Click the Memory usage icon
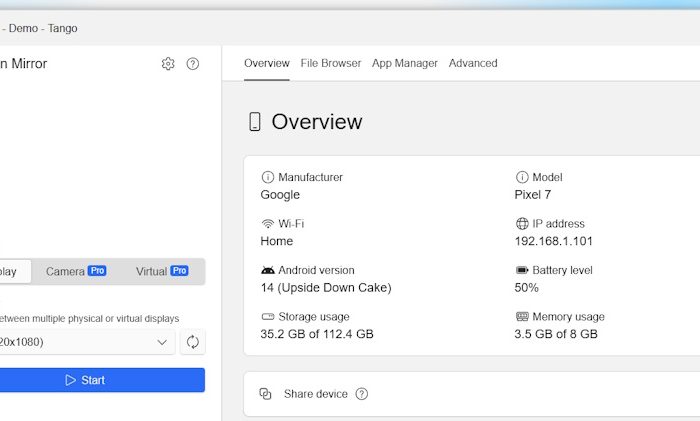This screenshot has width=700, height=421. click(x=521, y=317)
